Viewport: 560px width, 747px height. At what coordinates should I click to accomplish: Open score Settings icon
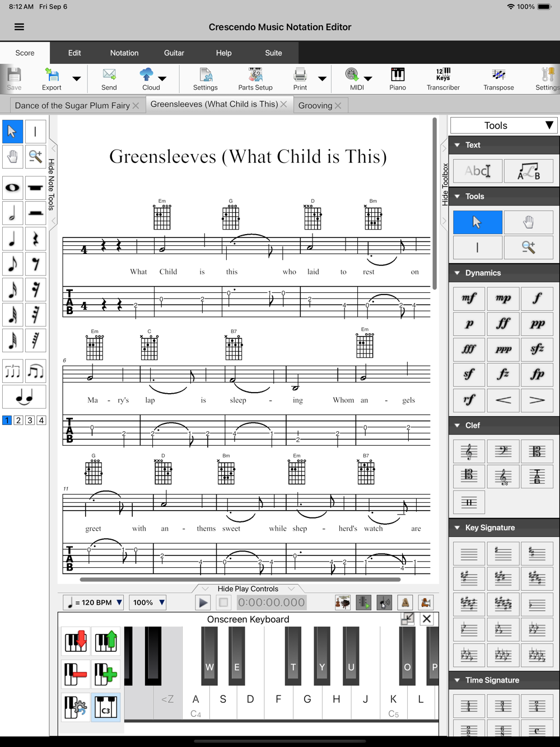pyautogui.click(x=206, y=79)
